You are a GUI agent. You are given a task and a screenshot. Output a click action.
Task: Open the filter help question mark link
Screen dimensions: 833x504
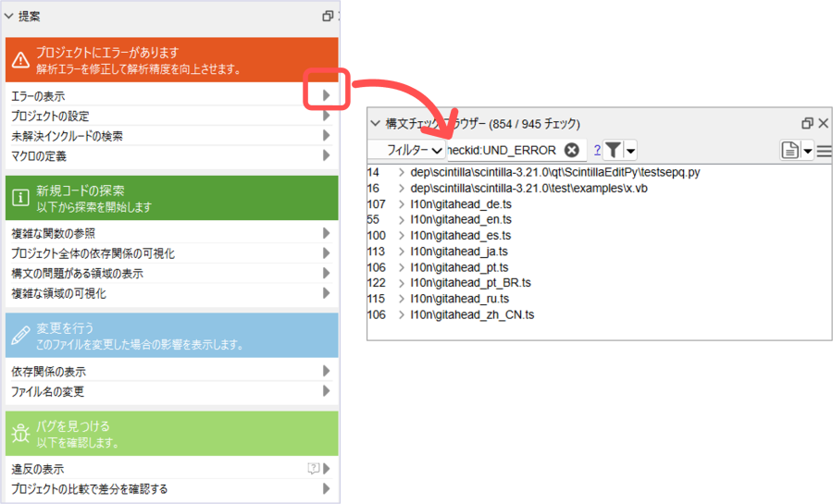pos(597,150)
